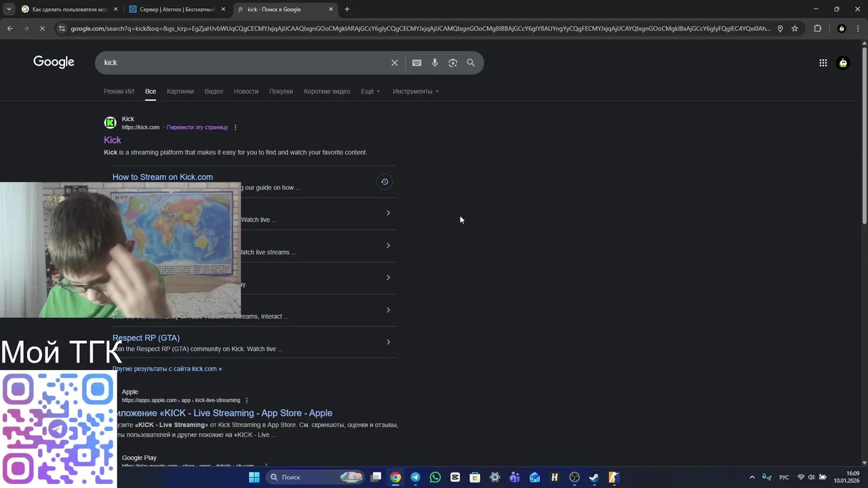
Task: Open a new browser tab with plus
Action: pos(347,9)
